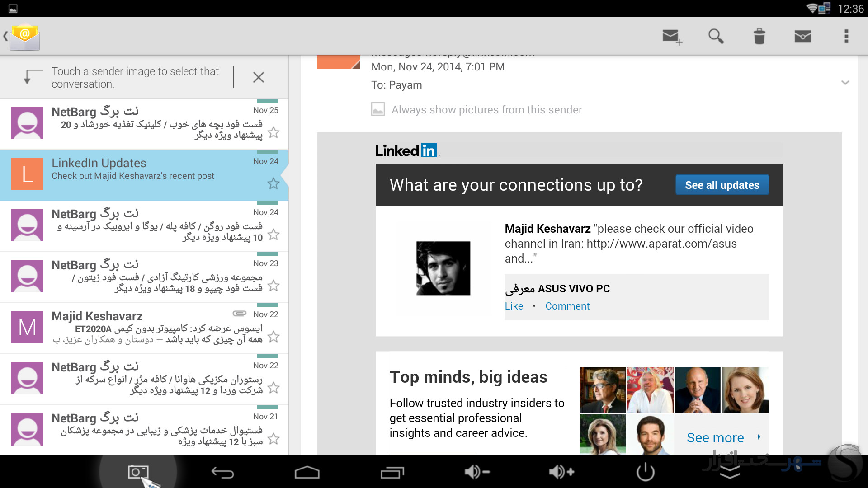Open the recent apps button
The width and height of the screenshot is (868, 488).
(392, 472)
